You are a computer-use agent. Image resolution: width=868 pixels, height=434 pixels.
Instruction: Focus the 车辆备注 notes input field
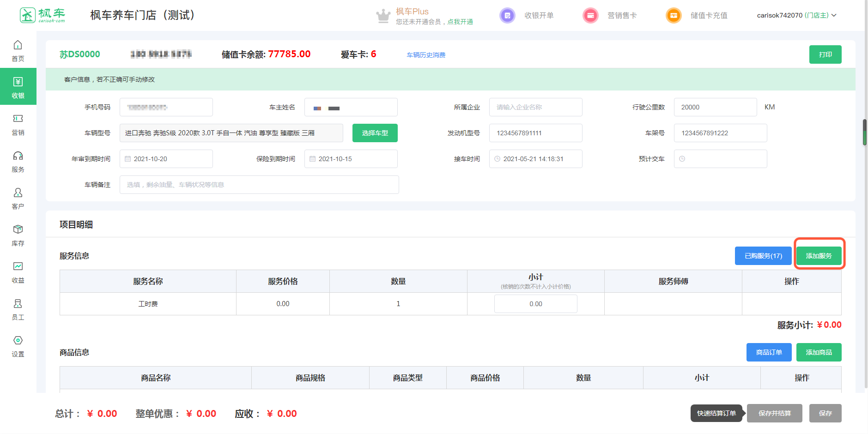[x=259, y=185]
